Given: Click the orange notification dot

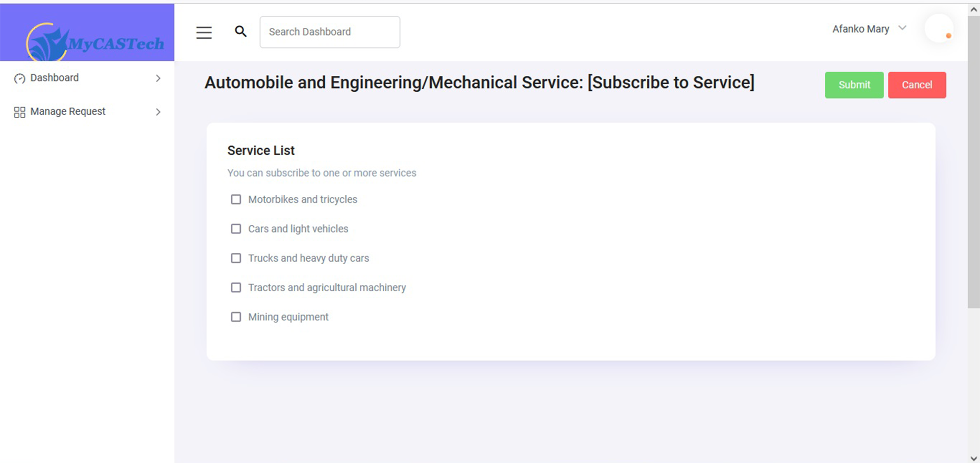Looking at the screenshot, I should (948, 36).
